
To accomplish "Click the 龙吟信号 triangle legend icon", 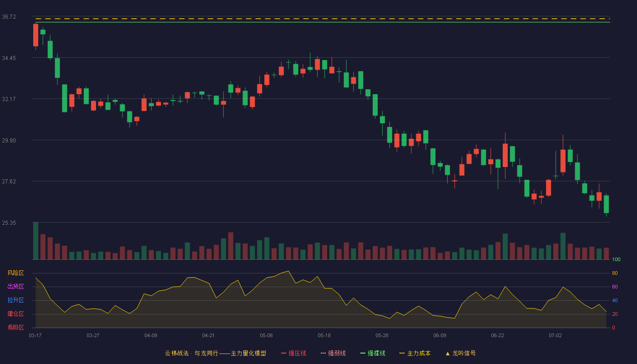I will point(448,353).
